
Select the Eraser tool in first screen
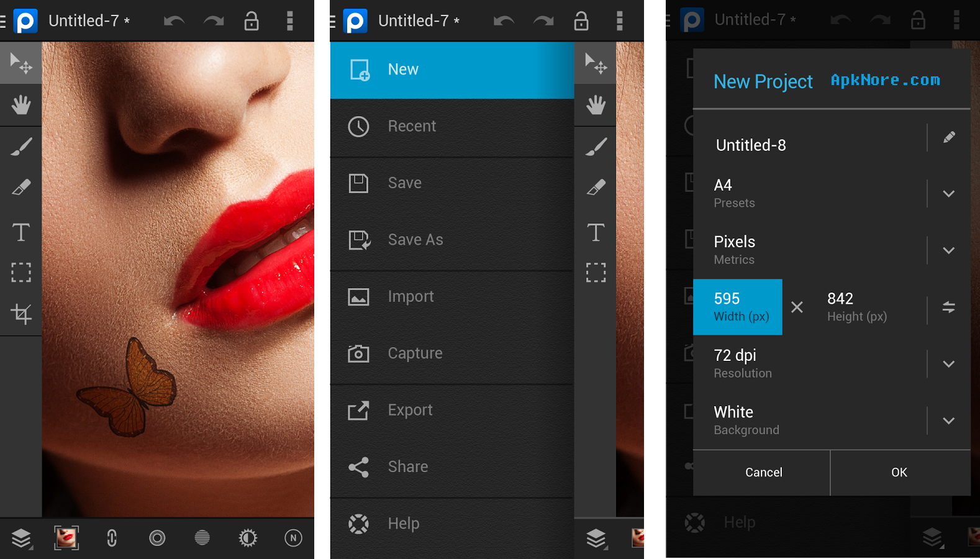pyautogui.click(x=20, y=188)
